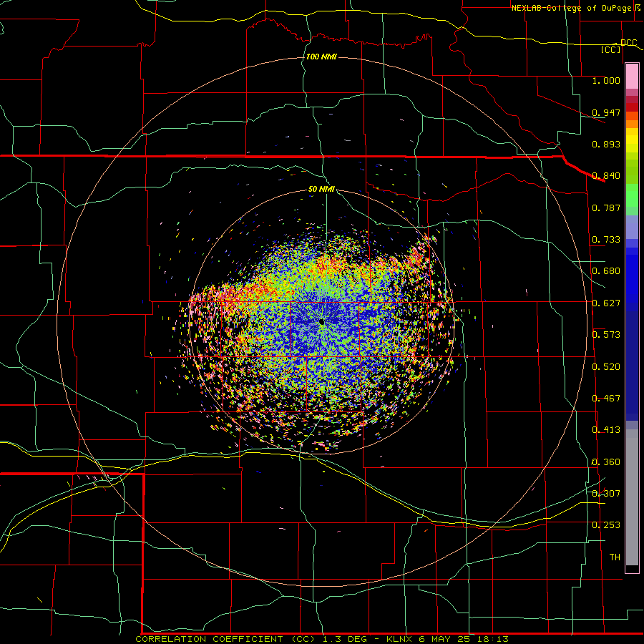Viewport: 644px width, 644px height.
Task: Click the NEXLAB-College of DuPage label
Action: pos(571,8)
